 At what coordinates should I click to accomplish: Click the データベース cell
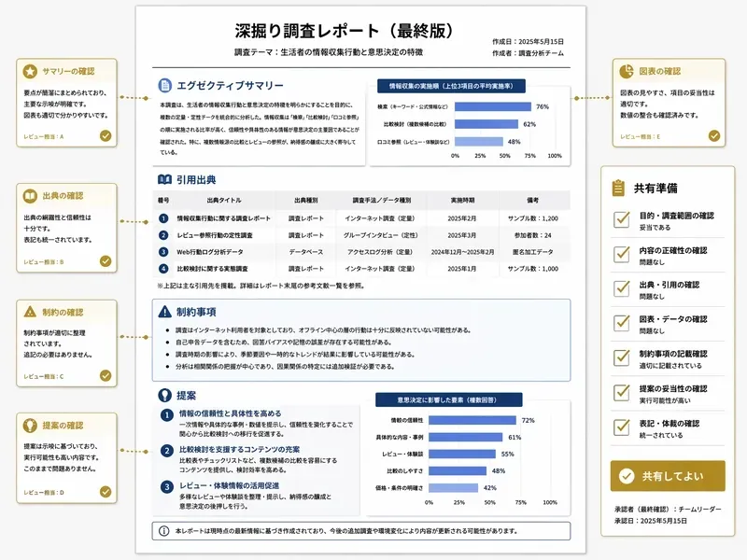click(x=306, y=252)
